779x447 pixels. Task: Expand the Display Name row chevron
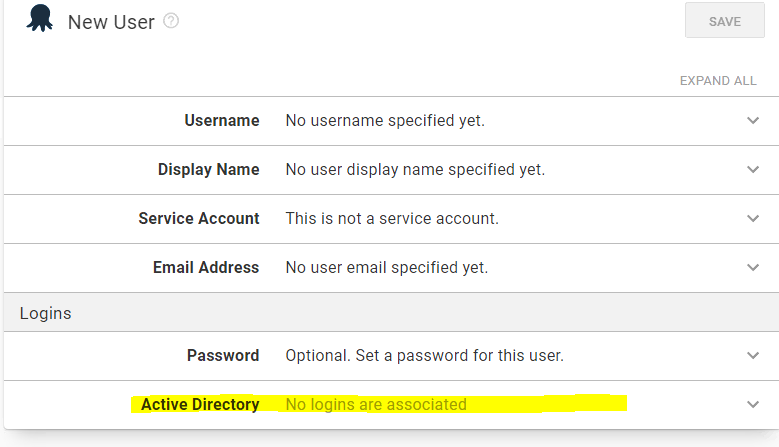click(753, 169)
